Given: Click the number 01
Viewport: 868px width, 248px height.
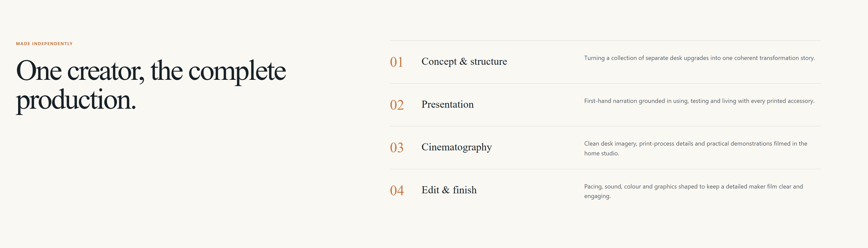Looking at the screenshot, I should click(x=397, y=62).
